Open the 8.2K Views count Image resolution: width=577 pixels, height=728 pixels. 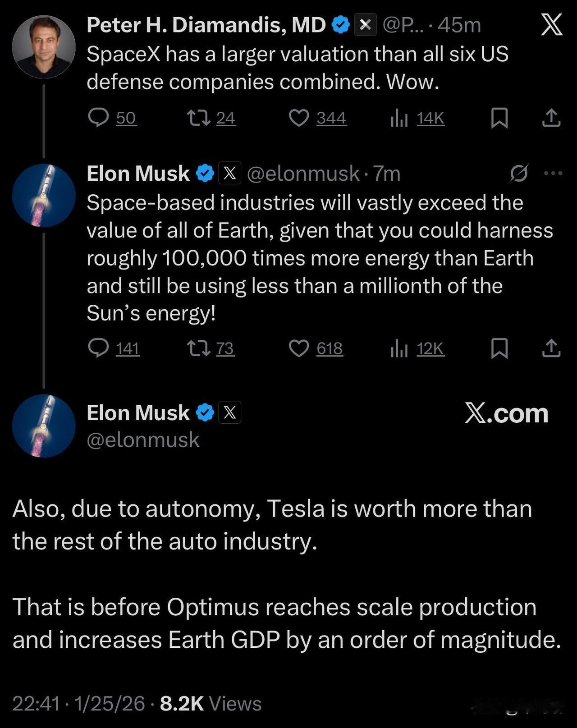[211, 703]
